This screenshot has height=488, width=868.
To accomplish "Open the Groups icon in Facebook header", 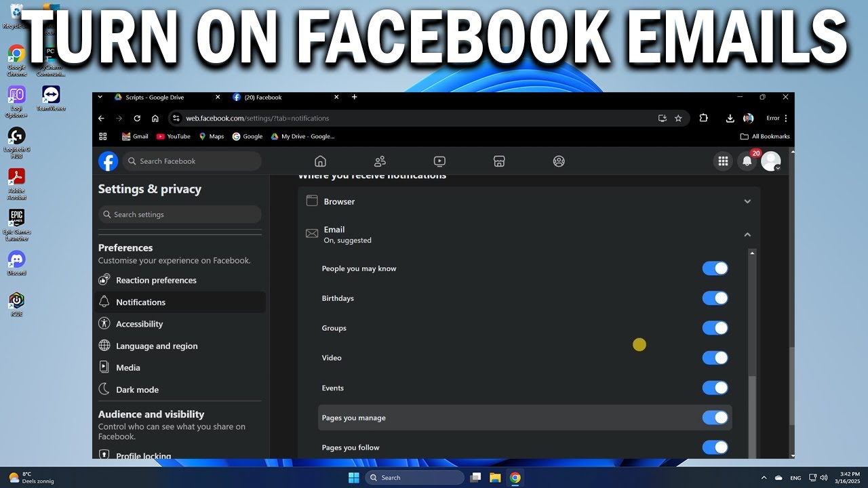I will tap(559, 161).
